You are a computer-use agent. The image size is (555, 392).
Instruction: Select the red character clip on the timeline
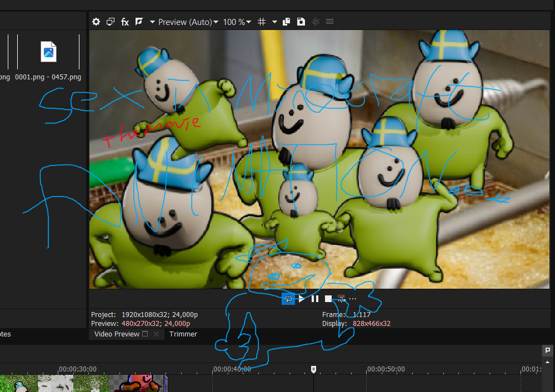point(138,383)
